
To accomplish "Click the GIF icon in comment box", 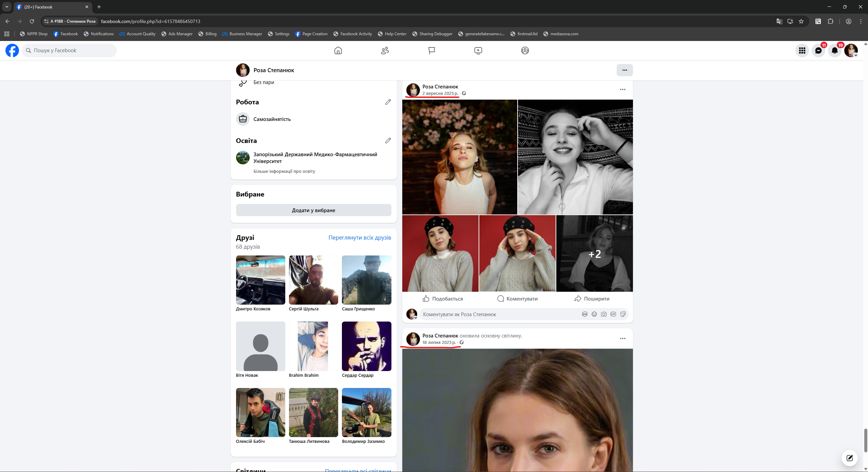I will click(x=613, y=314).
